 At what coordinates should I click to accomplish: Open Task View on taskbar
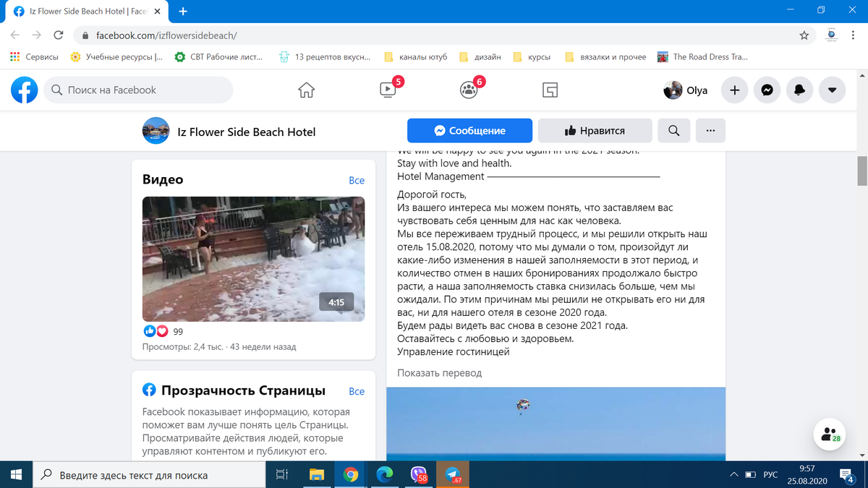[283, 474]
